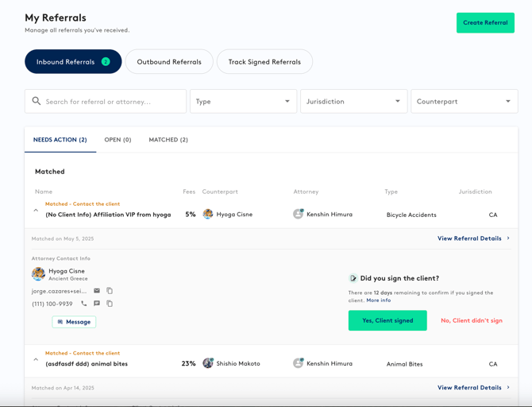
Task: Open the Type filter dropdown
Action: click(243, 101)
